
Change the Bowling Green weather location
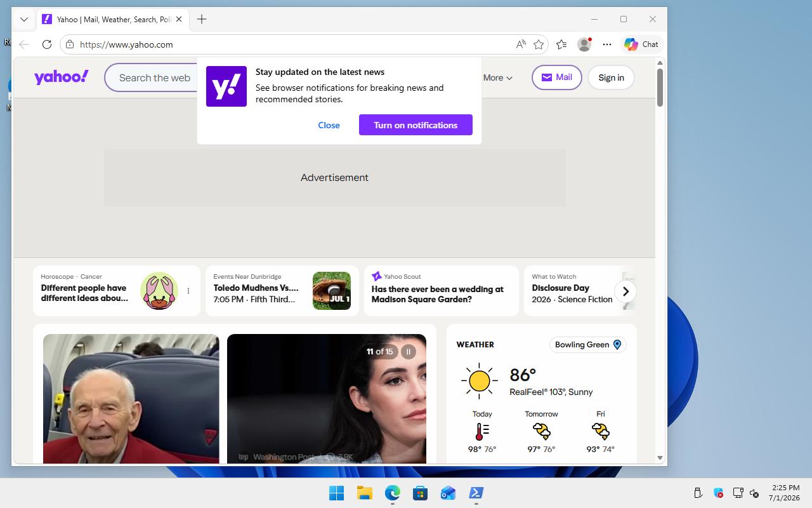(587, 345)
